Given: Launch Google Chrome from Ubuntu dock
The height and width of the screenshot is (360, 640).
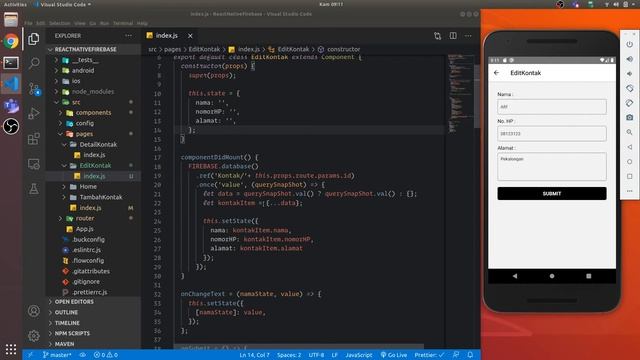Looking at the screenshot, I should (x=11, y=41).
